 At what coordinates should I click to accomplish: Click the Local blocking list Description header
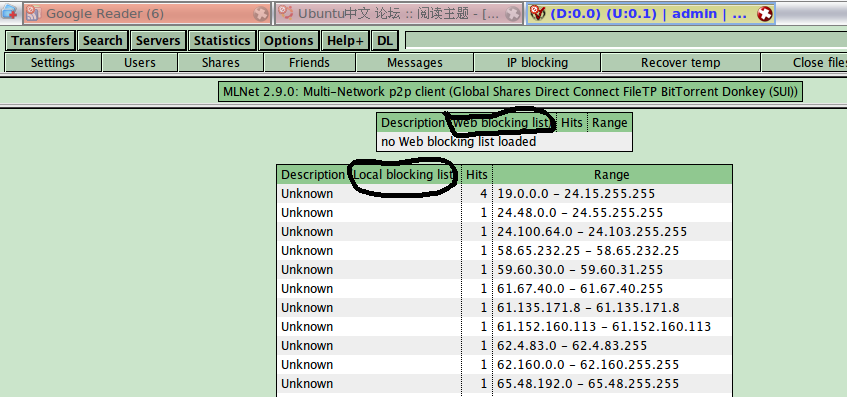(368, 174)
